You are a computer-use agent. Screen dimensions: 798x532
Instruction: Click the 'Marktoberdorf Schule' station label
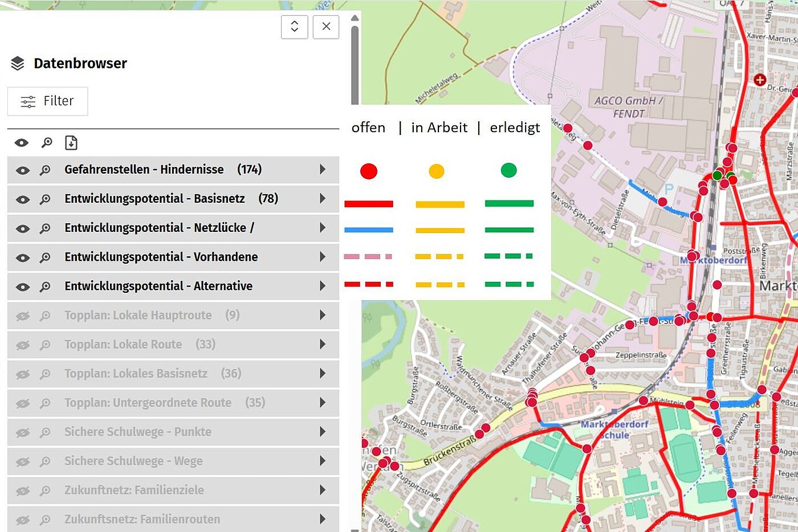tap(614, 429)
